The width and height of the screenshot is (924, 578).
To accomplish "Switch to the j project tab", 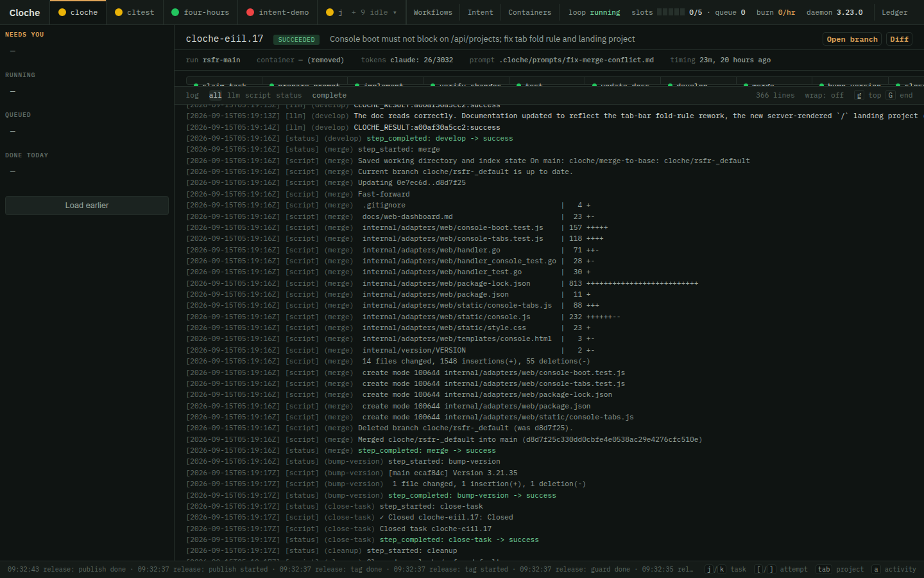I will tap(334, 12).
